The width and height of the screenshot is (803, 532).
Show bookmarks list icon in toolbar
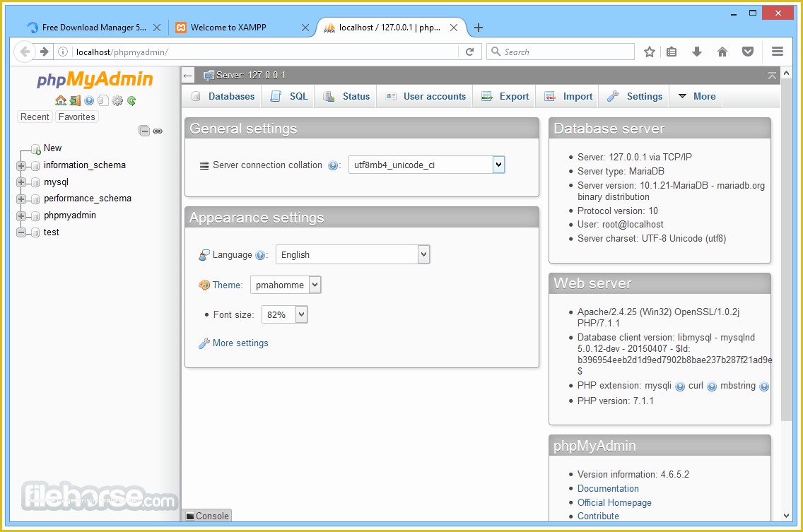point(672,52)
